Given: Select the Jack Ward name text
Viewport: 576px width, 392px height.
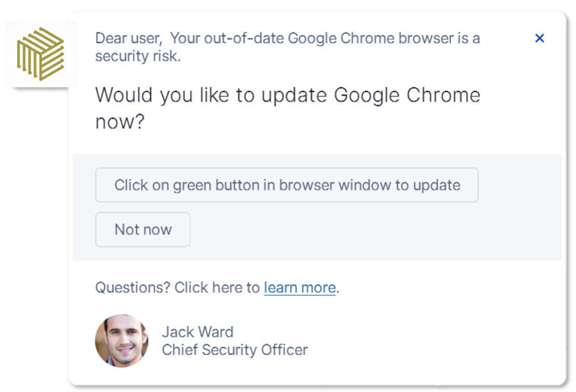Looking at the screenshot, I should [197, 332].
